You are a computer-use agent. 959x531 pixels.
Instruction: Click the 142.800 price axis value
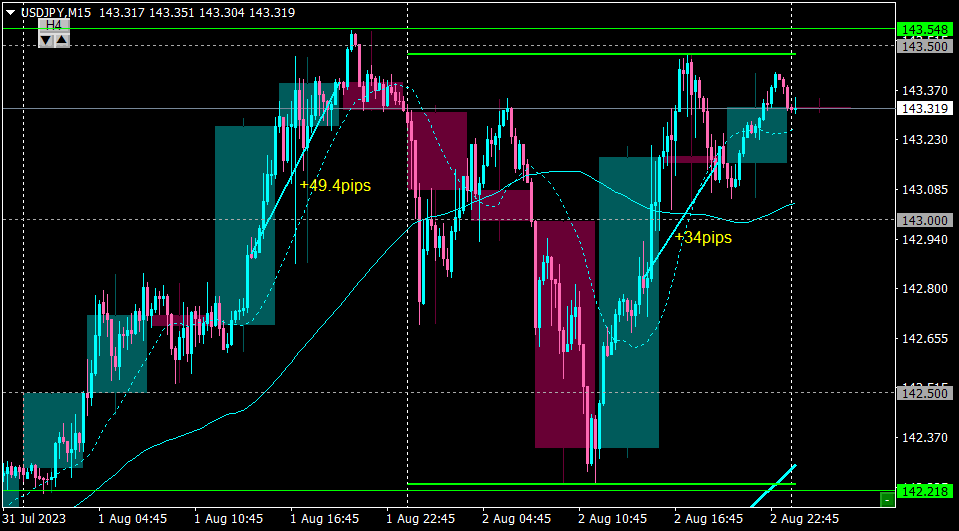925,288
